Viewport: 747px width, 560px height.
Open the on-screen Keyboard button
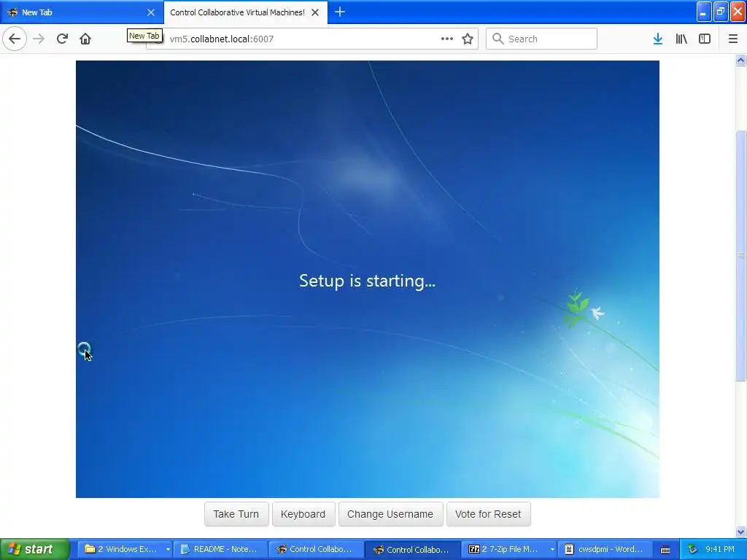pos(303,514)
